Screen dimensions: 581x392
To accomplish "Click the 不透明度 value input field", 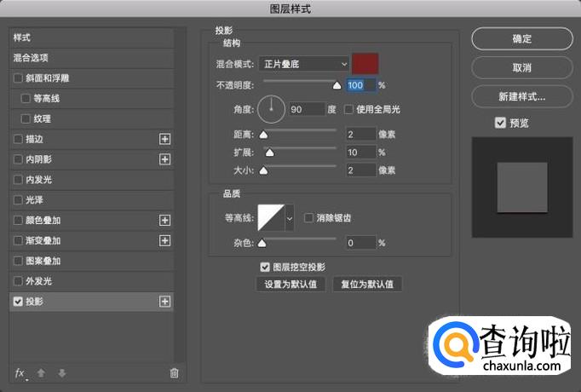I will (x=360, y=85).
